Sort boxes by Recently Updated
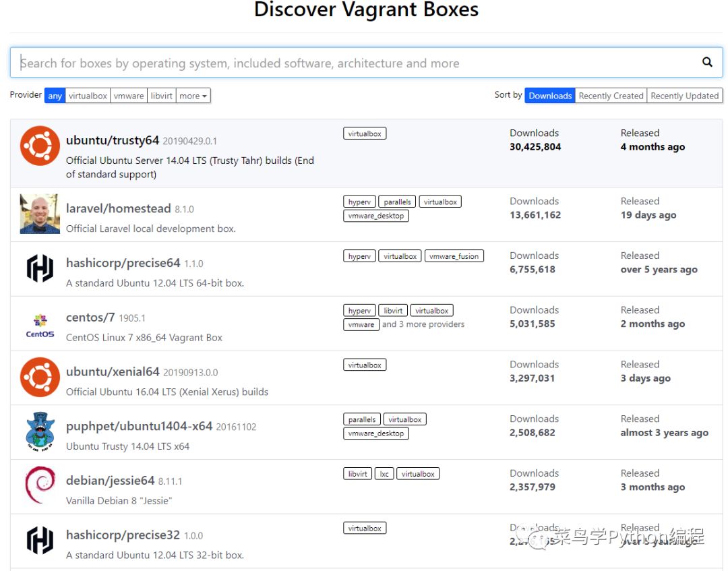This screenshot has height=571, width=728. pyautogui.click(x=685, y=96)
